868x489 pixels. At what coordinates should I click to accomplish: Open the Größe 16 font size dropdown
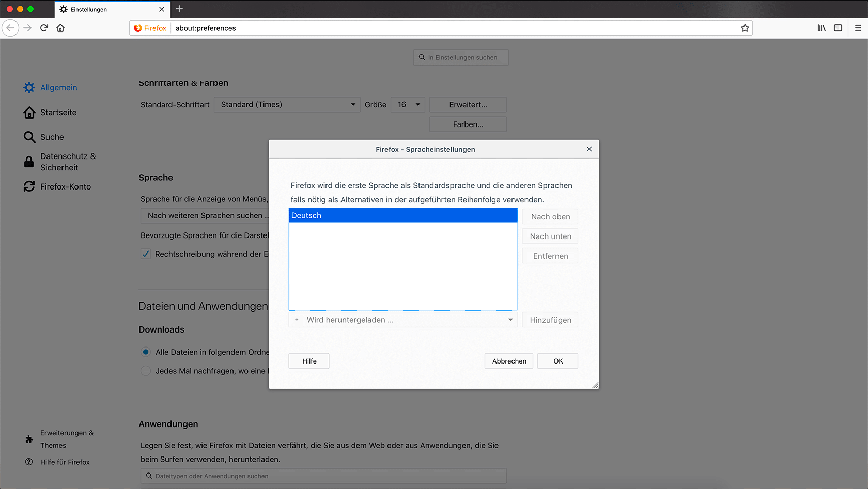click(x=408, y=104)
